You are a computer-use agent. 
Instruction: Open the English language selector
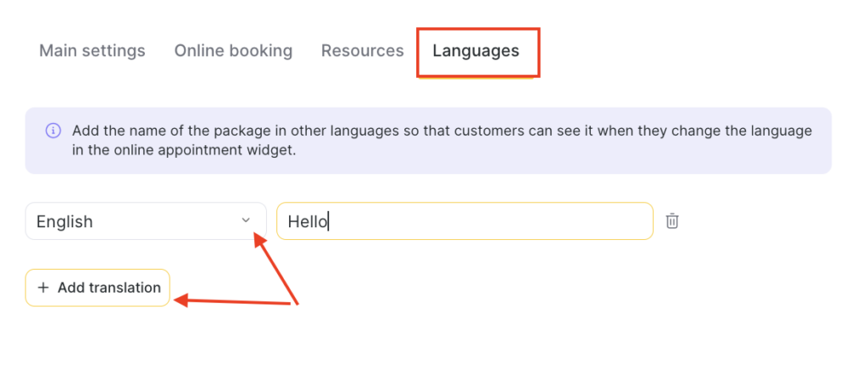[146, 221]
